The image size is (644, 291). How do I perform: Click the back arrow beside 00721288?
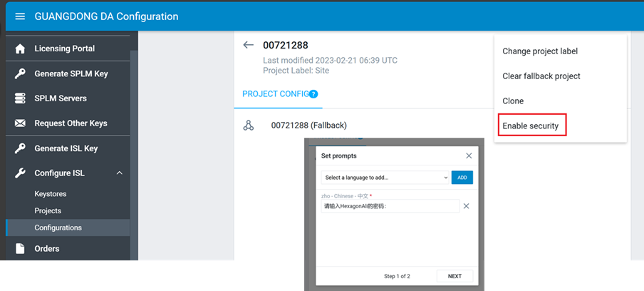248,46
